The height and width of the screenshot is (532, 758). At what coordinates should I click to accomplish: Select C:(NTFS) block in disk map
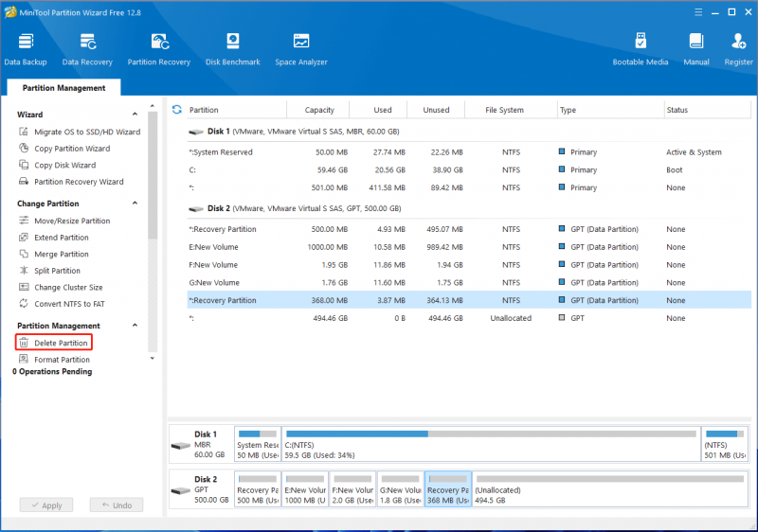(x=491, y=444)
